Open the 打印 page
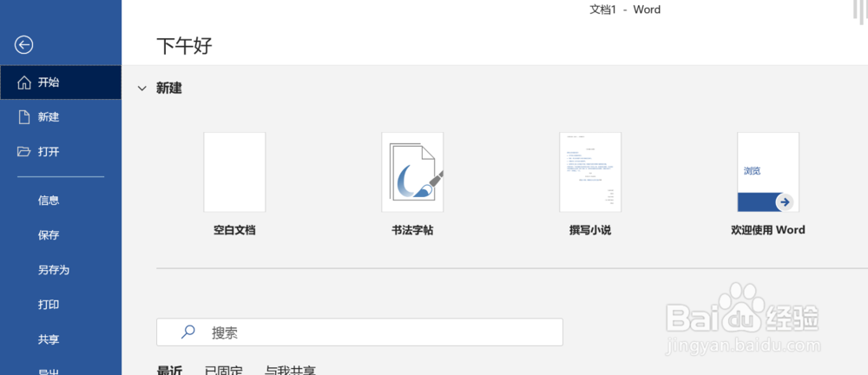Screen dimensions: 868x375 tap(49, 305)
